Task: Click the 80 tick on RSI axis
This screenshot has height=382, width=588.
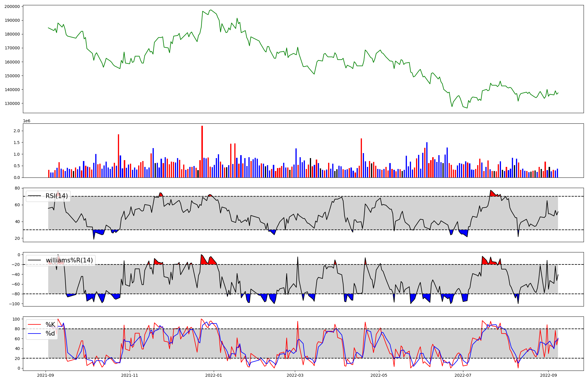Action: [17, 188]
